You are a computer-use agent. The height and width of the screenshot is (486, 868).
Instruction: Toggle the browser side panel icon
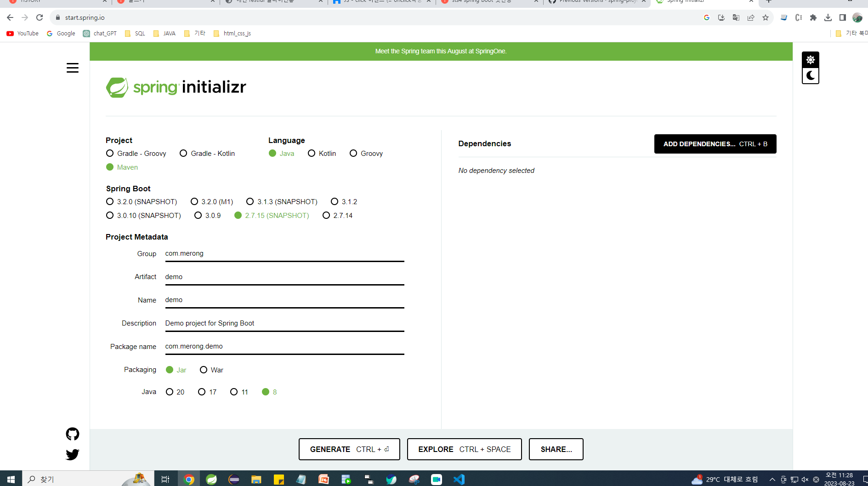[843, 17]
